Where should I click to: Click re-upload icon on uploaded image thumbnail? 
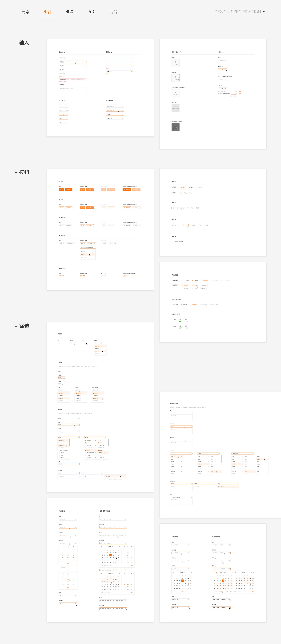pyautogui.click(x=174, y=127)
